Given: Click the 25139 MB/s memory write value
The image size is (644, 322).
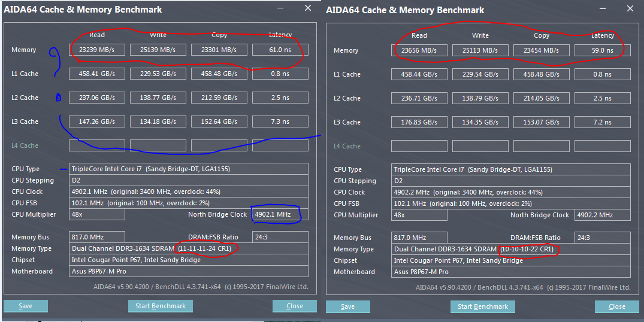Looking at the screenshot, I should pyautogui.click(x=158, y=50).
